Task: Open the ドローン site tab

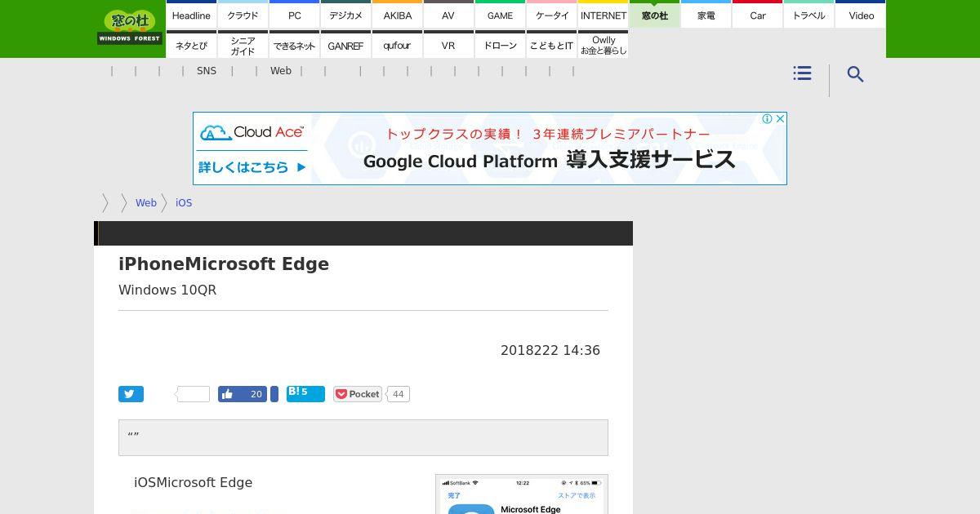Action: 500,45
